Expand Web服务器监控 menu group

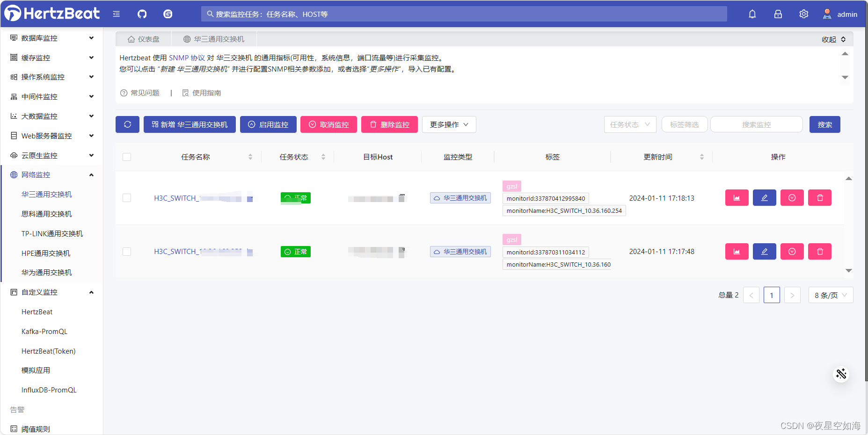click(52, 136)
